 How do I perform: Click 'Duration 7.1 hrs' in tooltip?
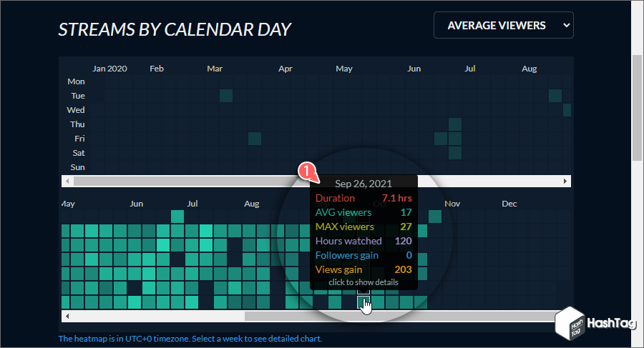tap(364, 198)
